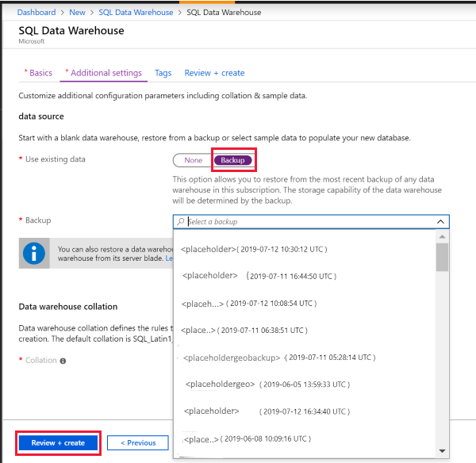476x463 pixels.
Task: Click the backup list scrollbar thumb
Action: click(x=442, y=258)
